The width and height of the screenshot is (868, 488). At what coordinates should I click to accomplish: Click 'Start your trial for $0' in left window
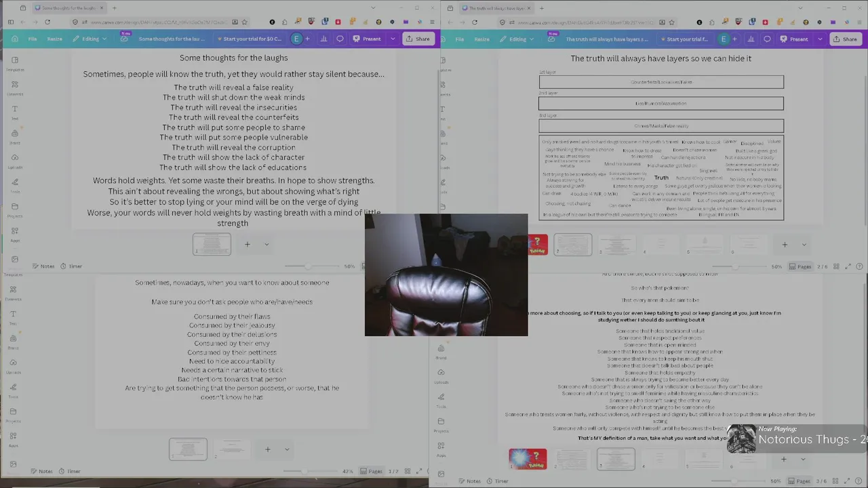249,39
